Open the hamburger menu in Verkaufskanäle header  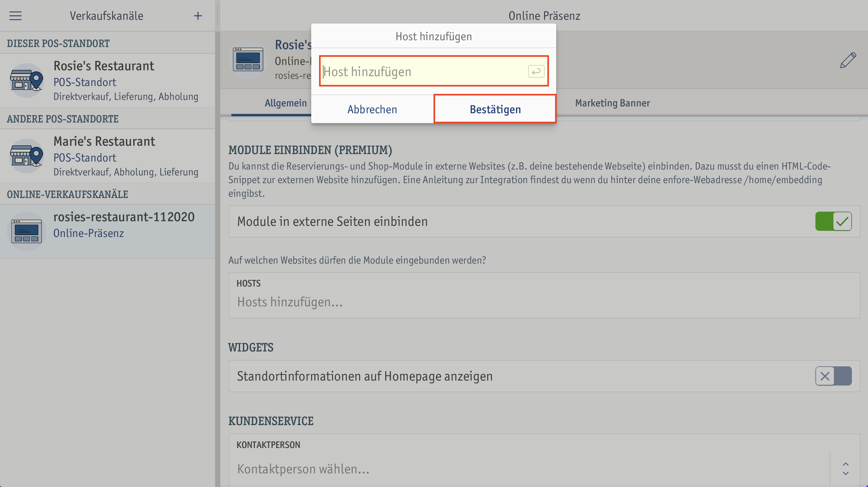(15, 16)
